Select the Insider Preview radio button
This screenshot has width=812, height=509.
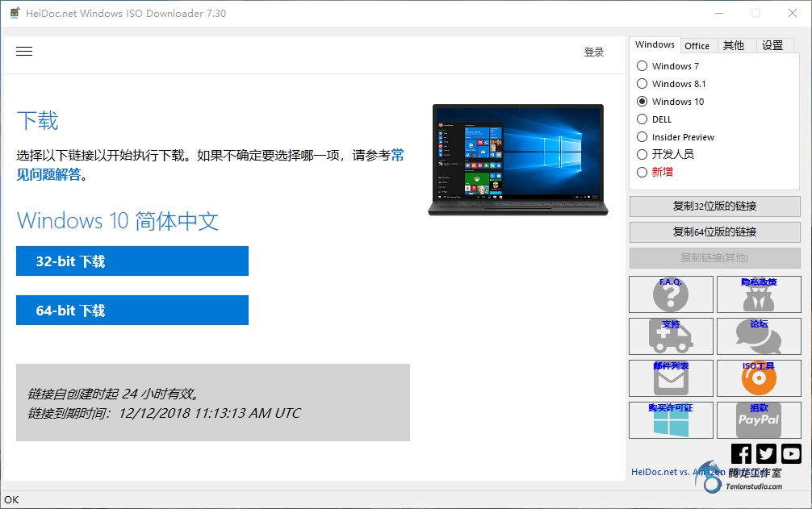coord(642,136)
